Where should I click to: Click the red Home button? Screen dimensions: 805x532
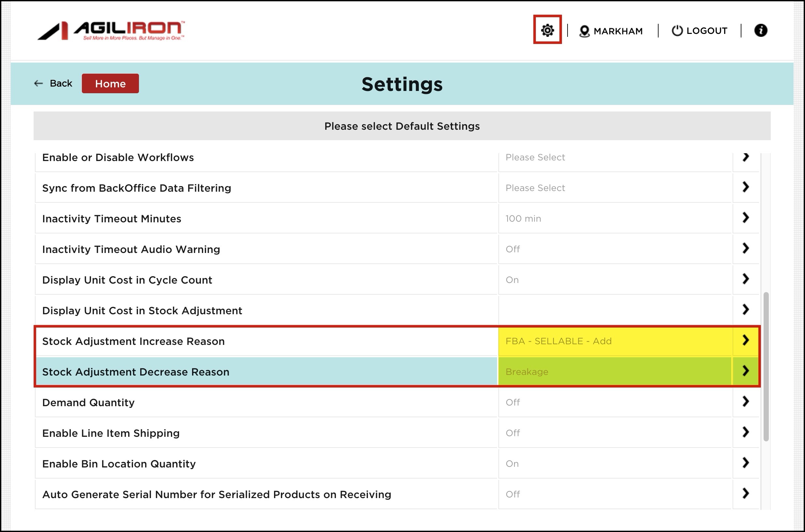tap(110, 83)
